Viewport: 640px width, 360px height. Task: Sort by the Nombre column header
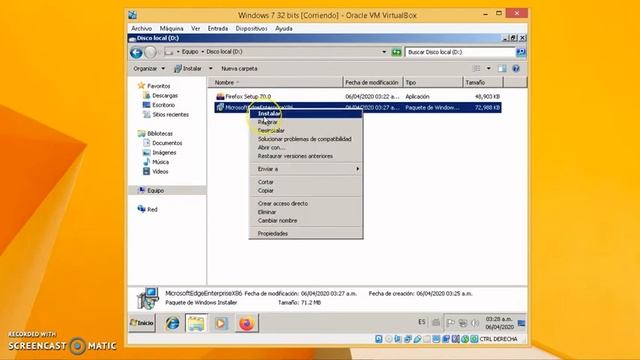tap(276, 82)
